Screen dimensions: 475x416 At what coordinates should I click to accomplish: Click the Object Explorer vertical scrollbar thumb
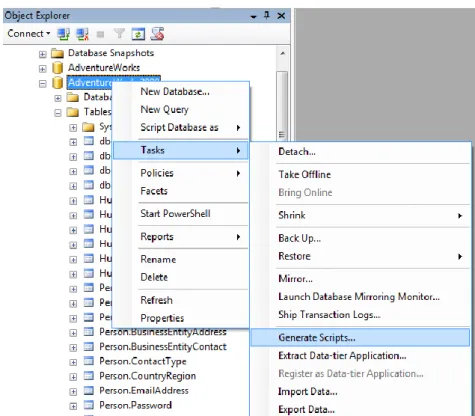click(x=282, y=105)
